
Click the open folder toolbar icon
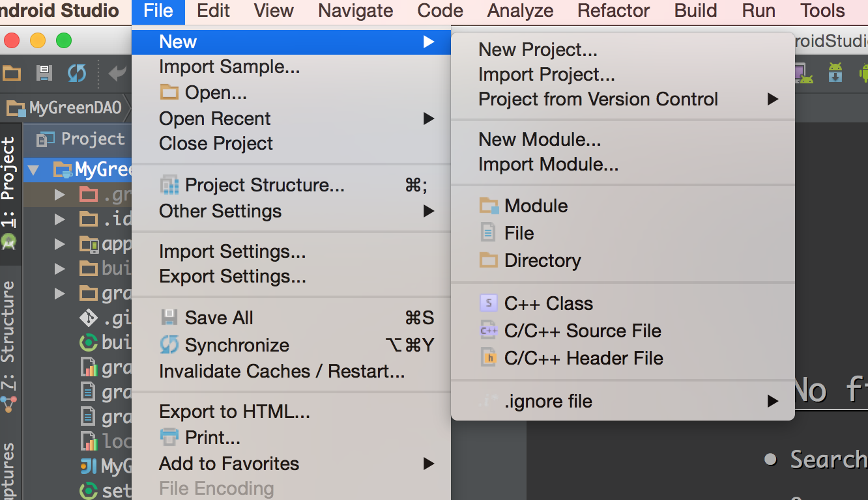11,72
